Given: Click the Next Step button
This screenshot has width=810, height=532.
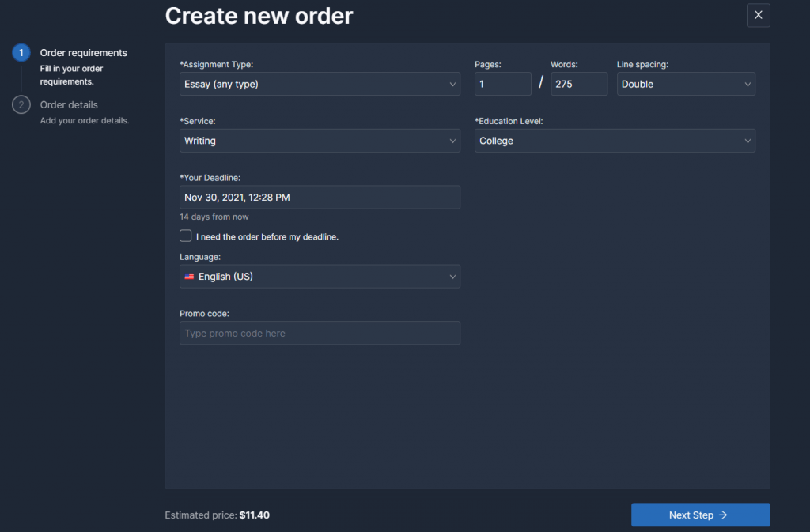Looking at the screenshot, I should (700, 515).
